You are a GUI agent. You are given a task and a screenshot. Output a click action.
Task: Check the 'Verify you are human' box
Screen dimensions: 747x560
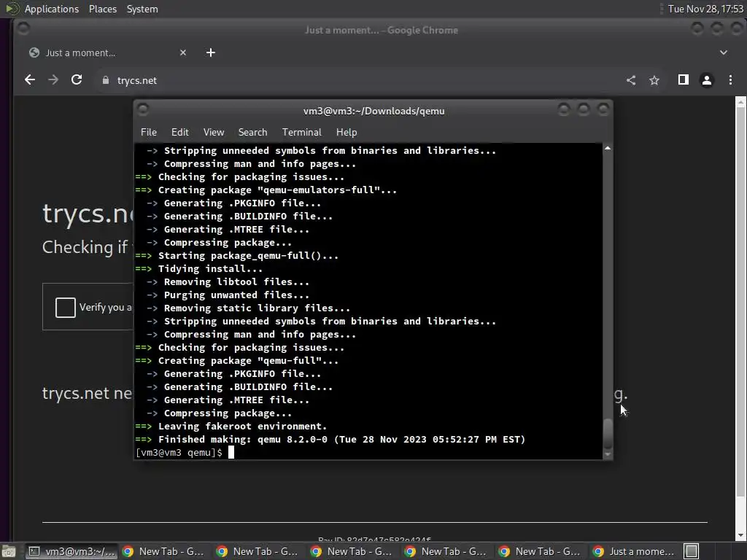click(x=65, y=308)
